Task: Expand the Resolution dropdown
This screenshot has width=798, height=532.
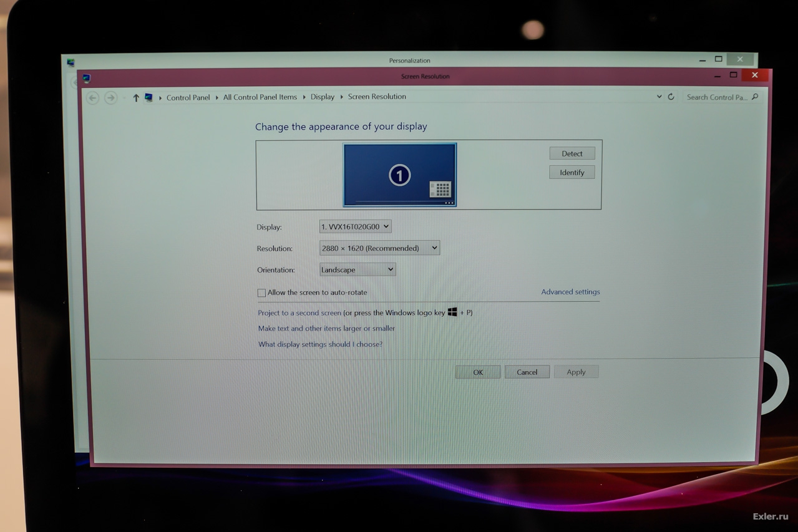Action: [379, 248]
